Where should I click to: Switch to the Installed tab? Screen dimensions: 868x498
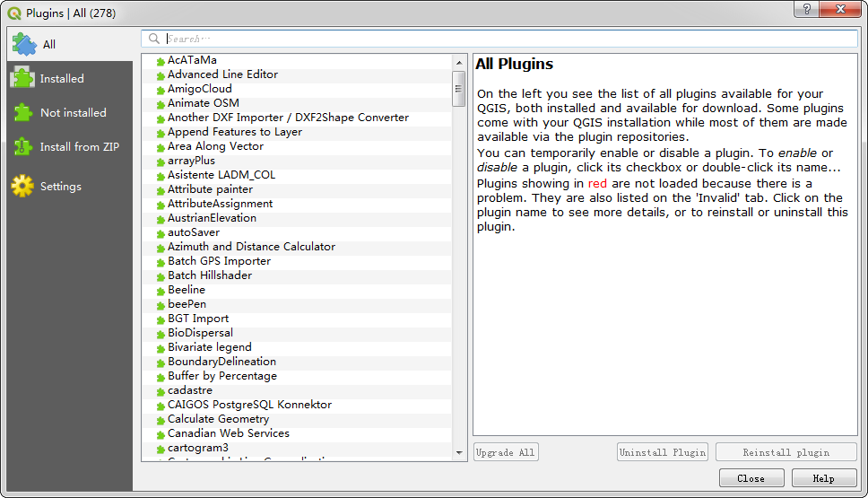[x=70, y=79]
